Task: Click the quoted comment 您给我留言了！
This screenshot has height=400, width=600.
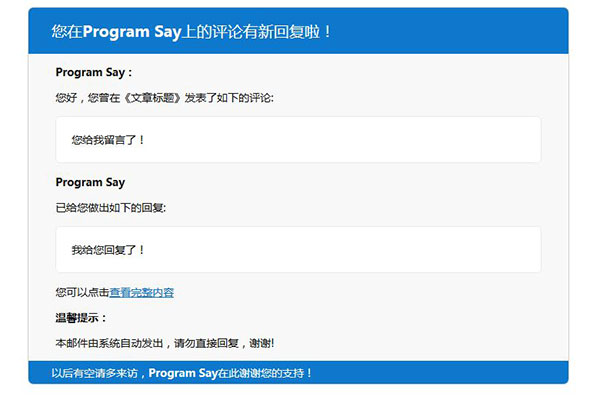Action: click(108, 140)
